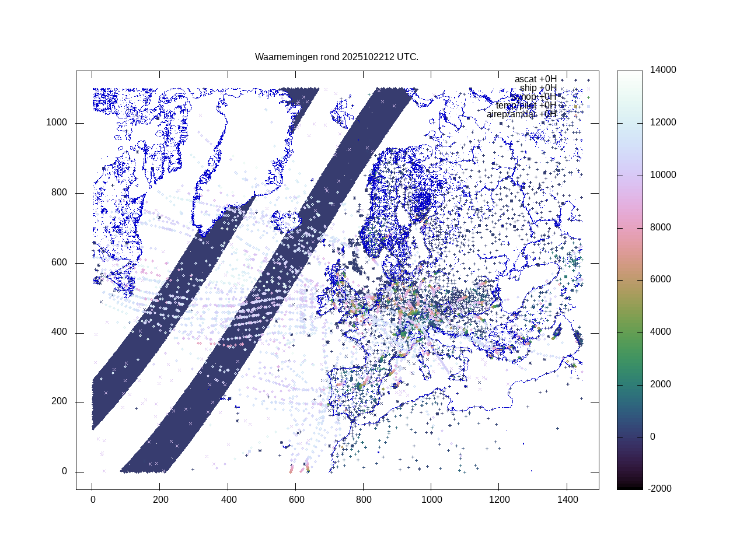747x560 pixels.
Task: Click the airep/amdar +0H legend entry
Action: tap(521, 114)
